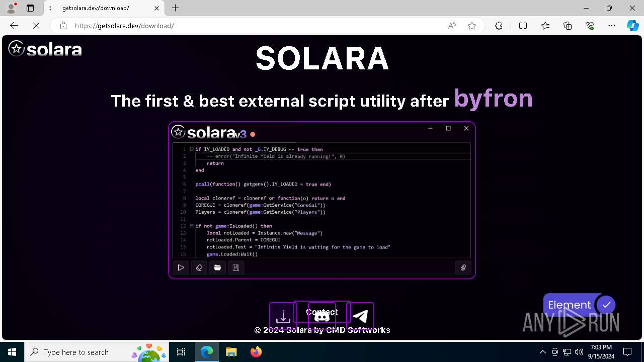
Task: Click the Solara logo in page header
Action: 45,49
